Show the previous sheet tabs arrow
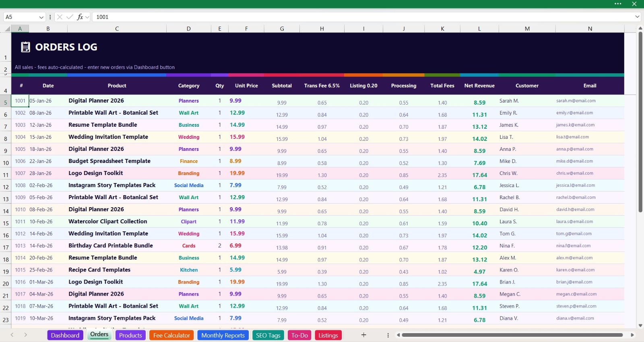The width and height of the screenshot is (644, 342). point(12,335)
